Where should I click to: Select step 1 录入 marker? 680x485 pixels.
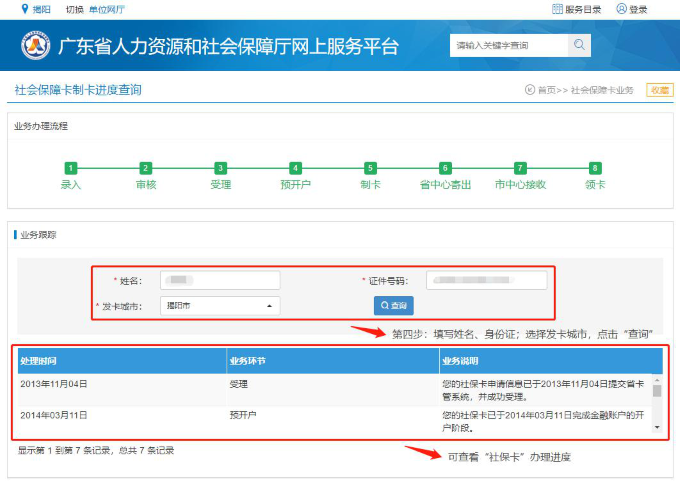point(70,168)
